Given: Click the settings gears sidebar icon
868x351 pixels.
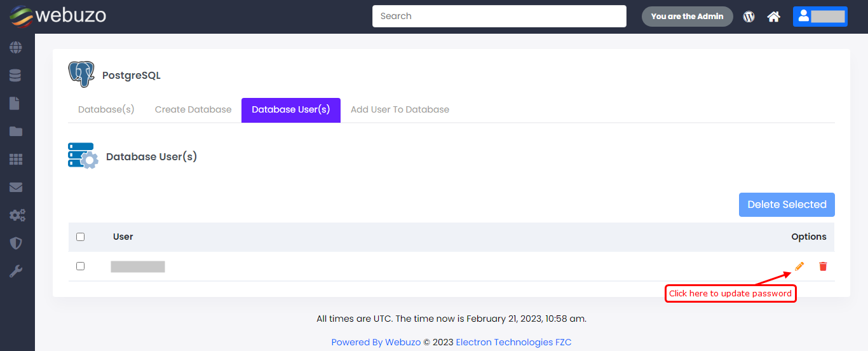Looking at the screenshot, I should (17, 216).
